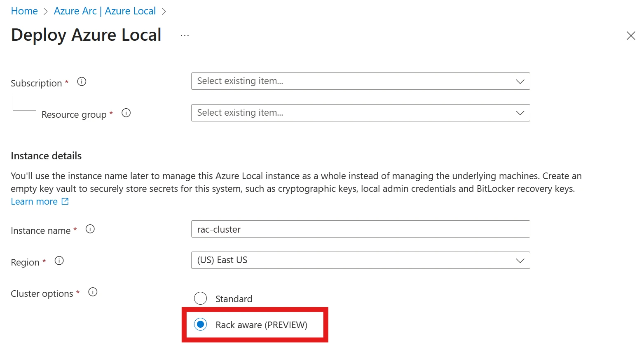Expand the Resource group dropdown
Image resolution: width=644 pixels, height=352 pixels.
(520, 112)
